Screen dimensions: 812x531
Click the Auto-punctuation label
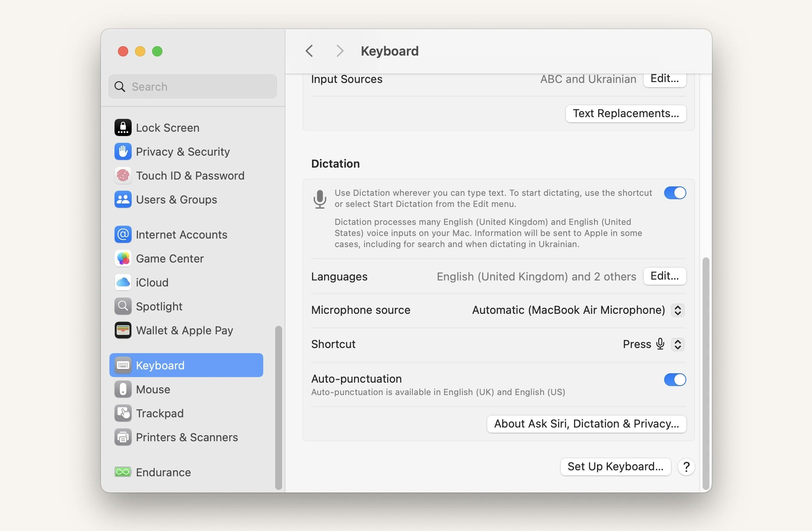click(356, 379)
